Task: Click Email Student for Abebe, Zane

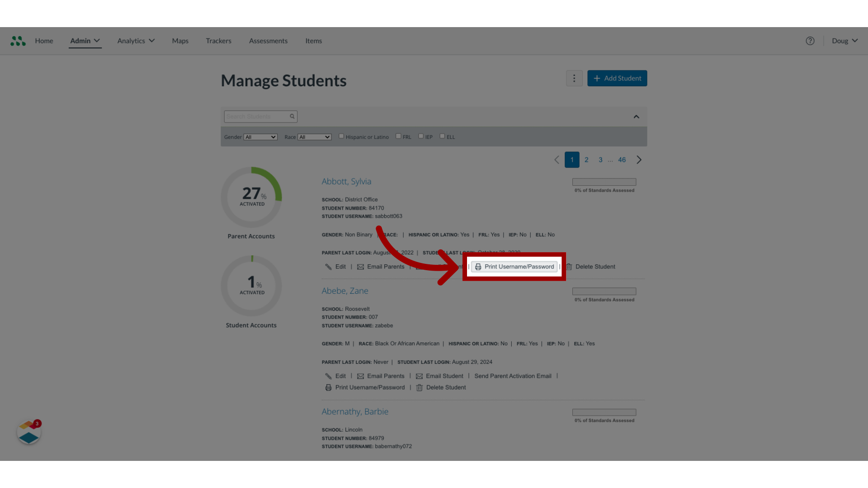Action: tap(444, 376)
